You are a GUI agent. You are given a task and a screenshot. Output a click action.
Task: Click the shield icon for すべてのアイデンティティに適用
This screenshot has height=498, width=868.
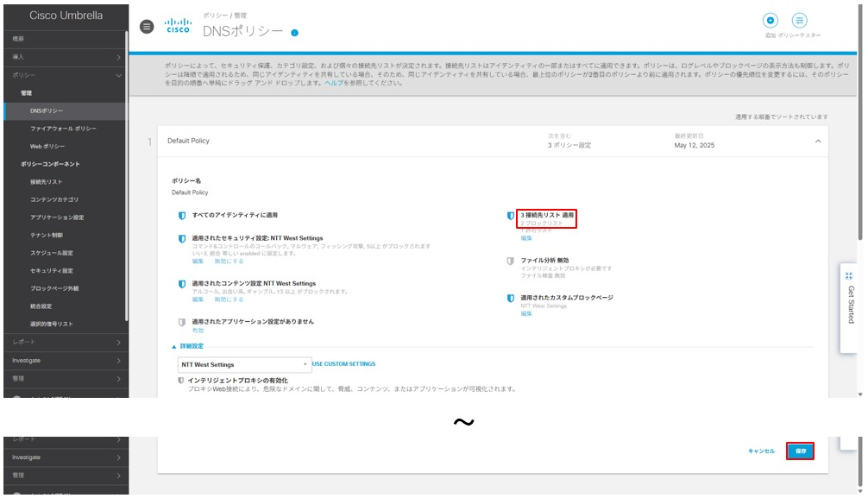pos(181,216)
